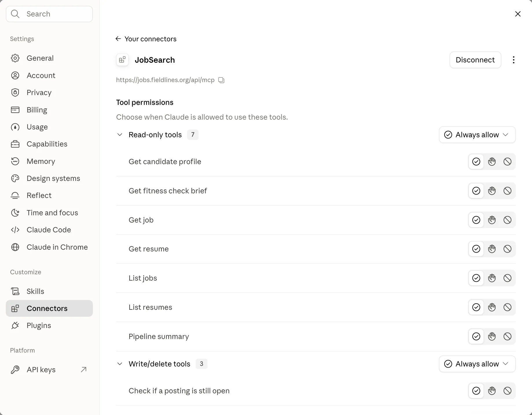The width and height of the screenshot is (532, 415).
Task: Set Get fitness check brief to always allow
Action: click(476, 191)
